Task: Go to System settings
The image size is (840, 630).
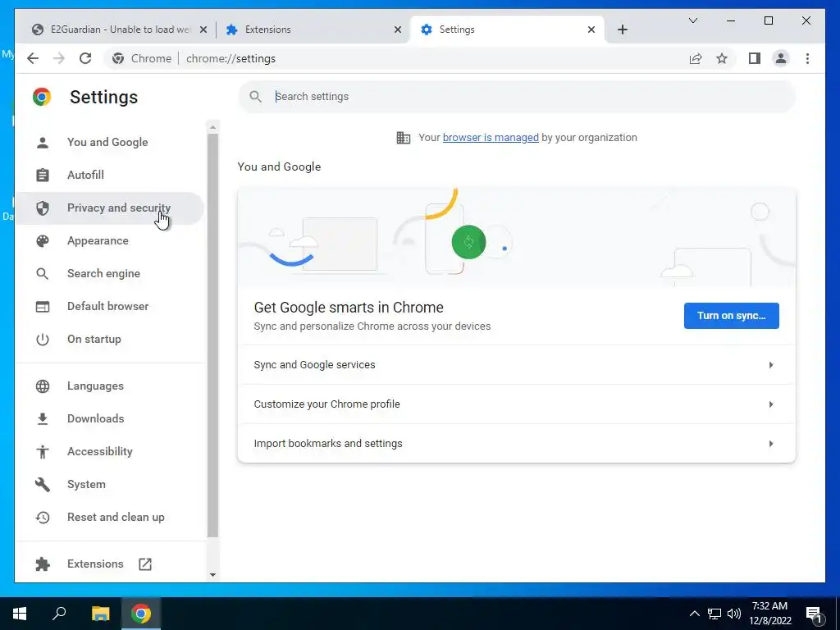Action: pos(109,484)
